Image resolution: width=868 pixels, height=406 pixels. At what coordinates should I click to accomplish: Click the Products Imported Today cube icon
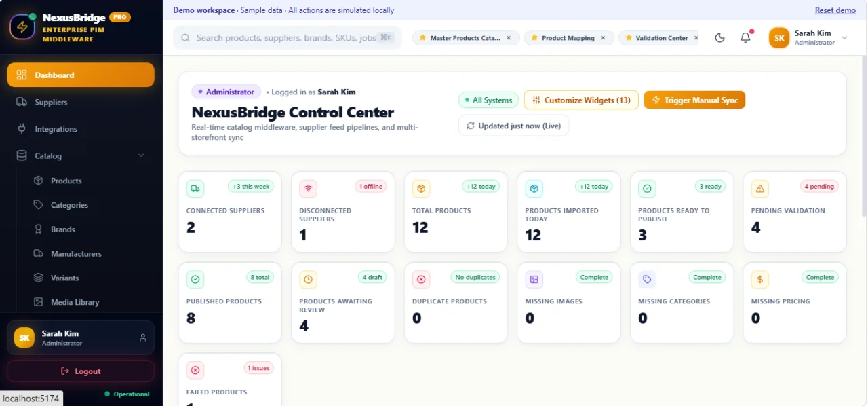(534, 189)
